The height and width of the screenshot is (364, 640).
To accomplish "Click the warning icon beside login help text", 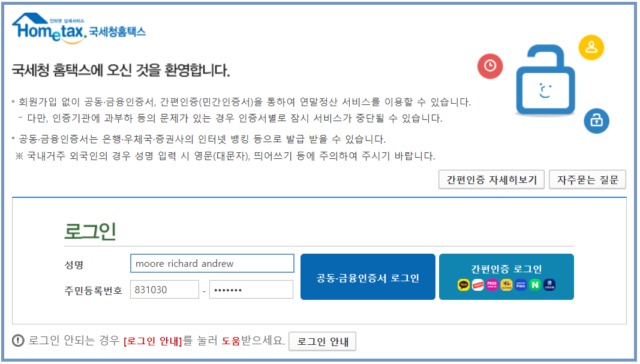I will click(18, 341).
